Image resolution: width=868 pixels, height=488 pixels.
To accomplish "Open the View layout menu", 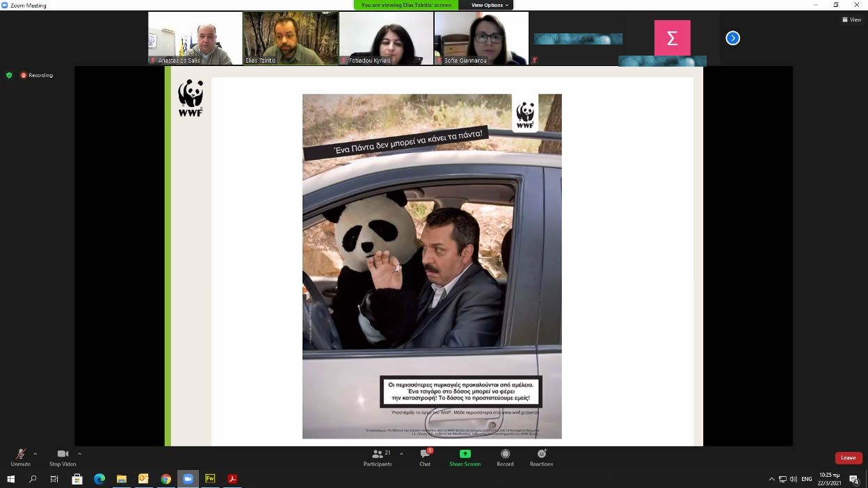I will pyautogui.click(x=852, y=19).
